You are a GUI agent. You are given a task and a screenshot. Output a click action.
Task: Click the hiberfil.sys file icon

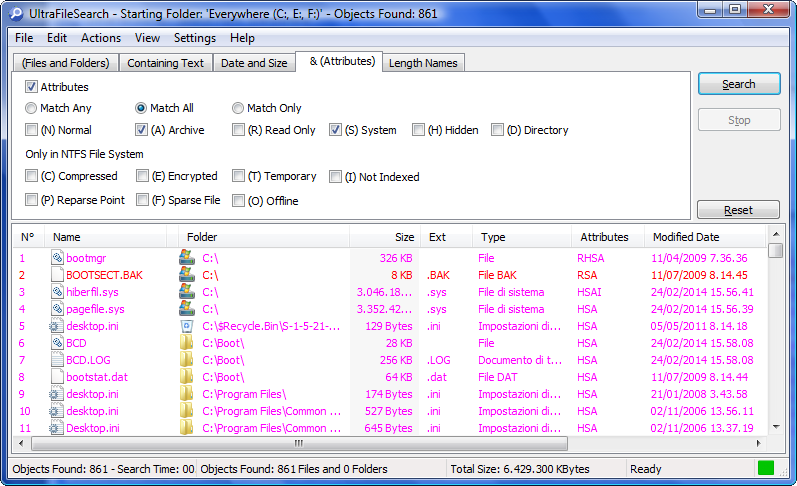pyautogui.click(x=57, y=292)
